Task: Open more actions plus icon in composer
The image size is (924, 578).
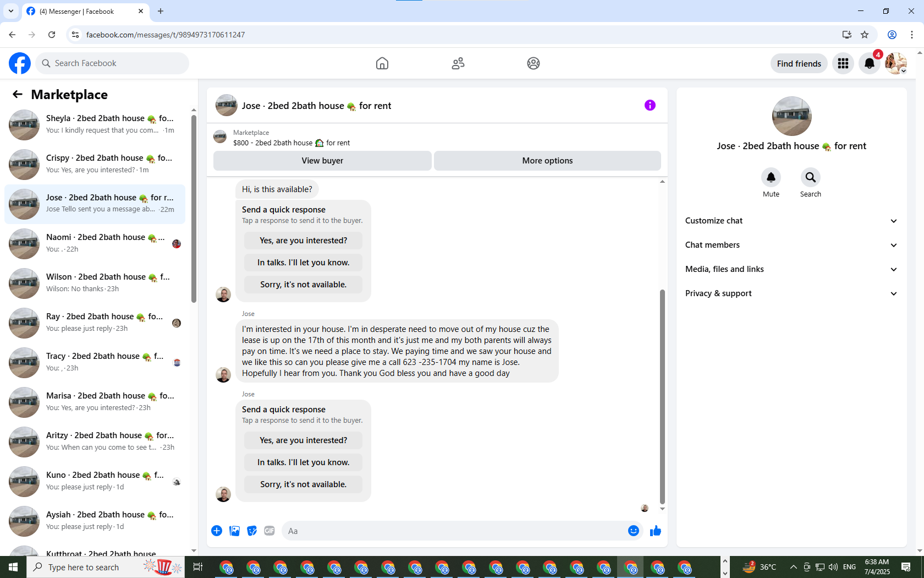Action: click(217, 531)
